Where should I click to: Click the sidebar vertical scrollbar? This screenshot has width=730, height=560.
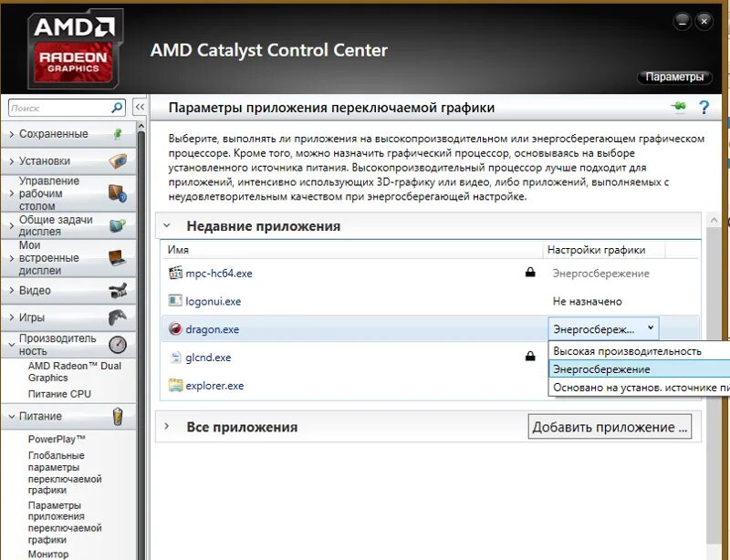pos(141,345)
